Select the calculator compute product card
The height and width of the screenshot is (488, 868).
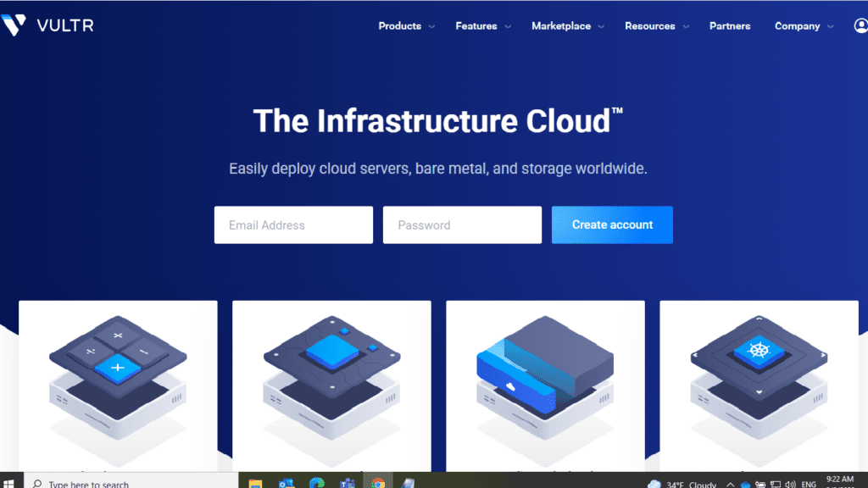tap(118, 386)
